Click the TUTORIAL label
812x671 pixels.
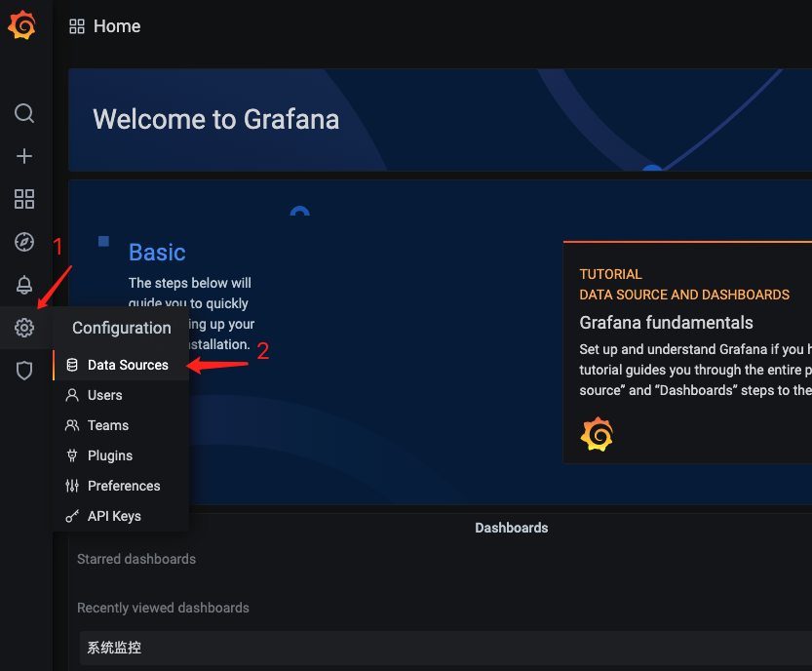pos(610,274)
